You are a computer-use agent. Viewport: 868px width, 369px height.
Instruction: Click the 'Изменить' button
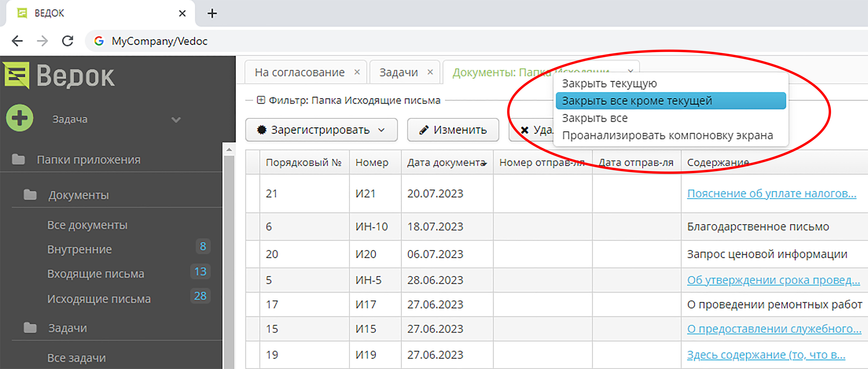[453, 130]
